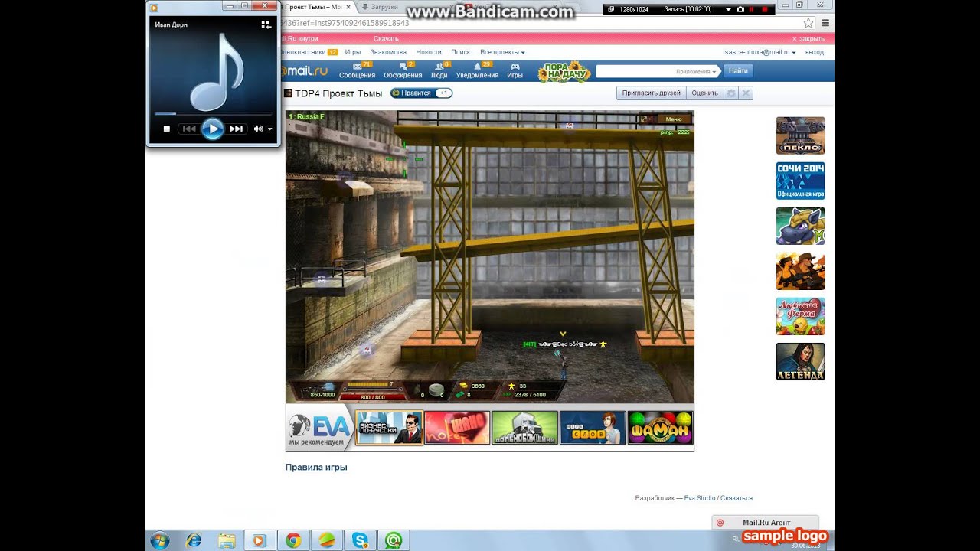
Task: Open the Windows Start button
Action: [160, 540]
